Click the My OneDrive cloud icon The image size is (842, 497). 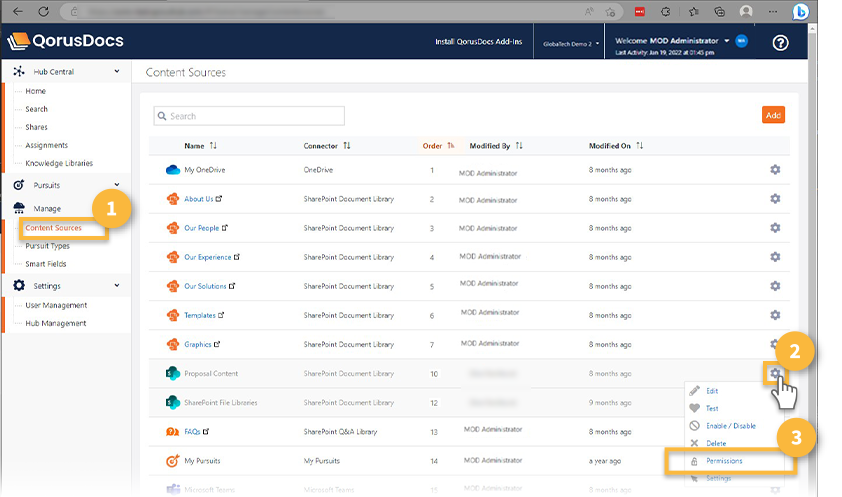tap(173, 170)
